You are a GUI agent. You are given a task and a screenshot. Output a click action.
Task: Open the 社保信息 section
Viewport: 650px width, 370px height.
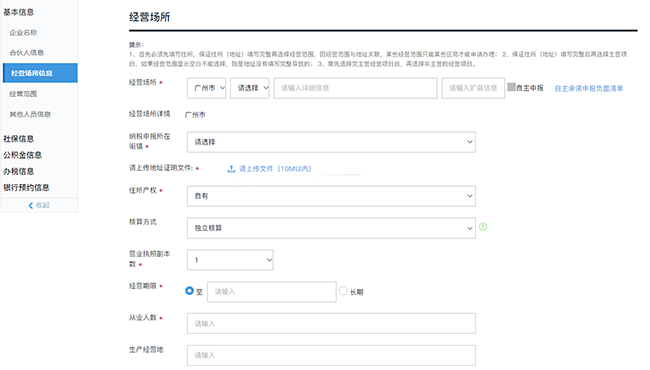tap(19, 138)
